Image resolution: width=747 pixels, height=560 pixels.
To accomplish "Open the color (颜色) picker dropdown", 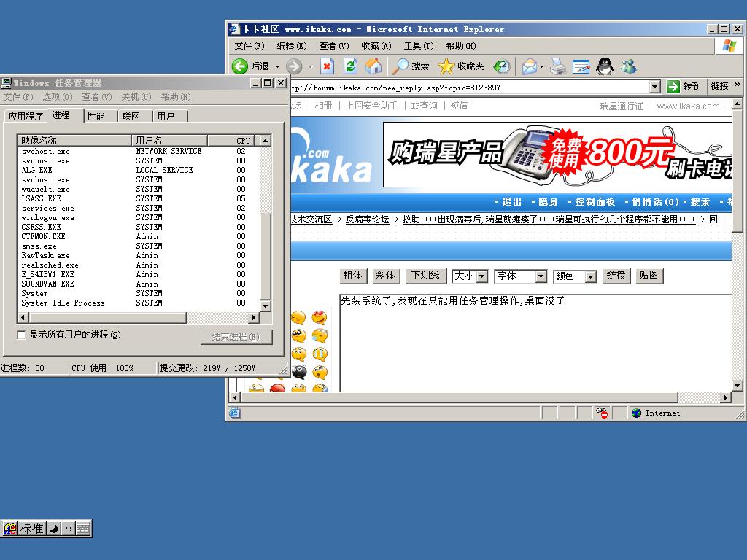I will pyautogui.click(x=590, y=276).
